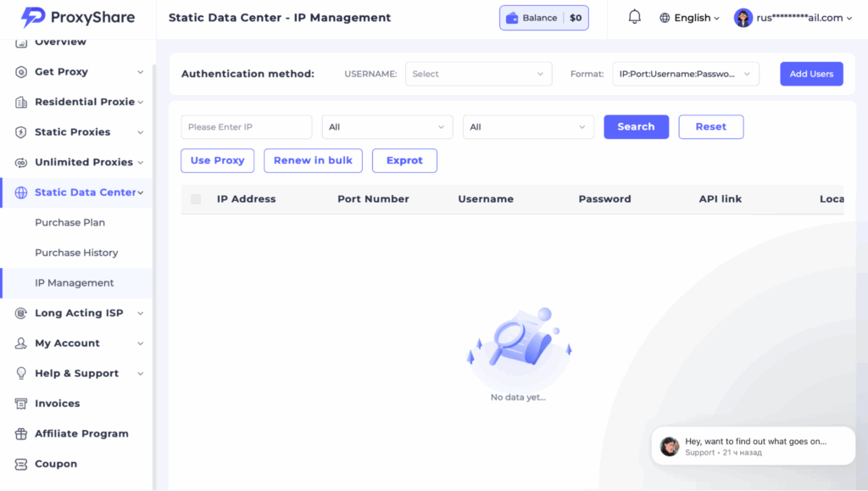868x491 pixels.
Task: Open Coupon page
Action: click(56, 464)
